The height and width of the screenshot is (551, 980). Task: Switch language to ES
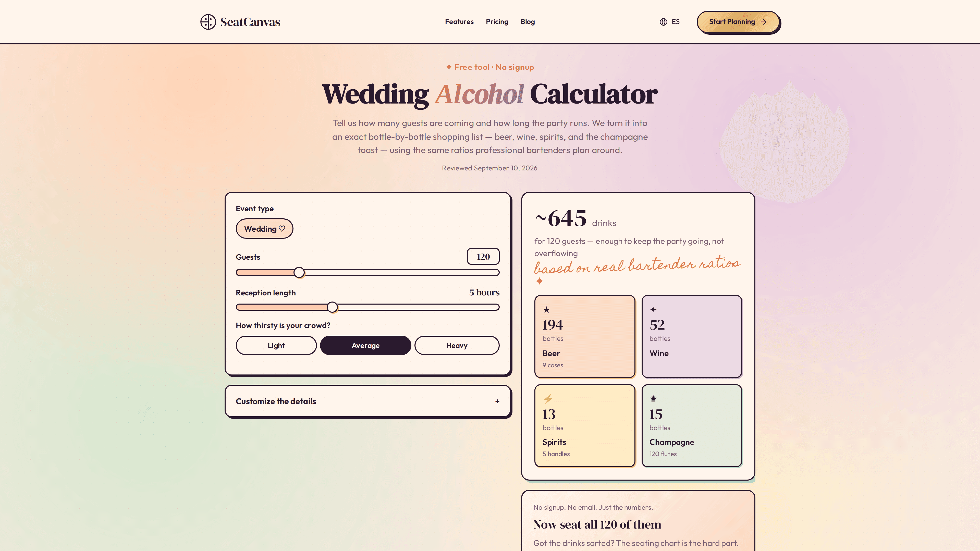(x=670, y=22)
